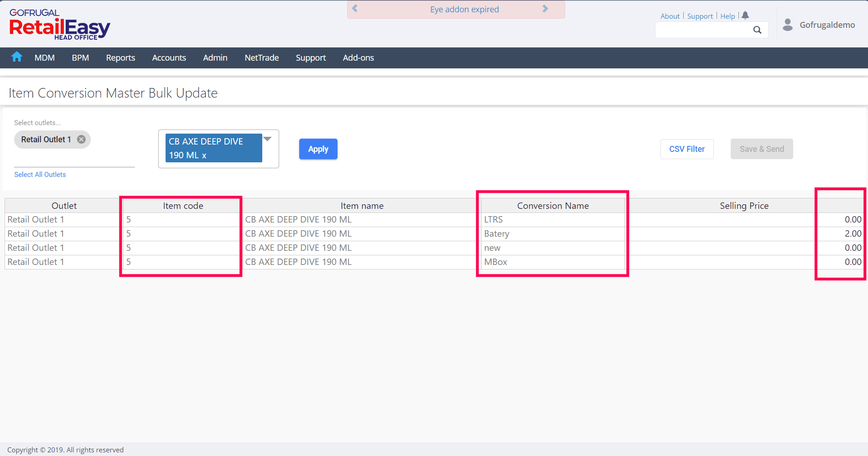868x456 pixels.
Task: Click the Eye addon expired banner text
Action: [x=464, y=9]
